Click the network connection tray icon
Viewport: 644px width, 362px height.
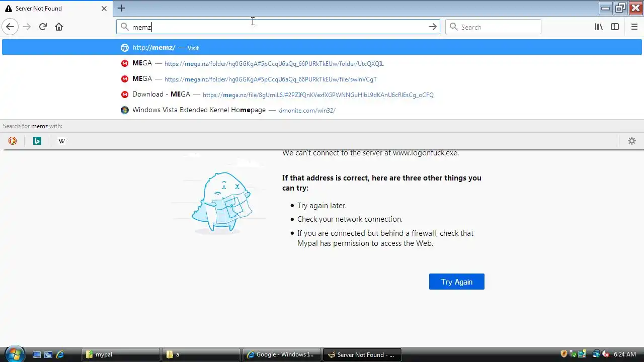pos(596,354)
